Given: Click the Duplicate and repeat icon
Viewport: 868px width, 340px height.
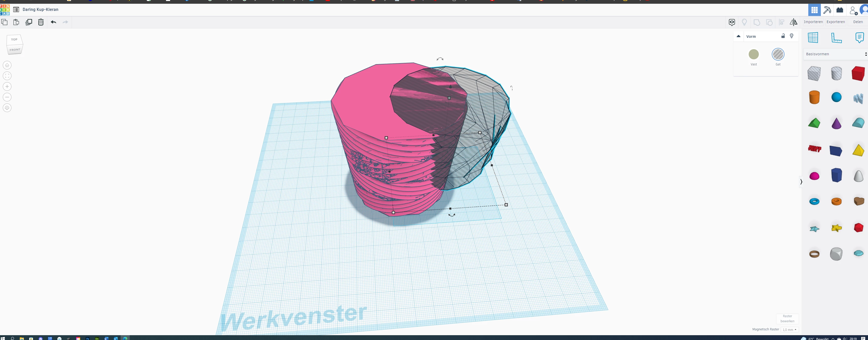Looking at the screenshot, I should pyautogui.click(x=29, y=22).
